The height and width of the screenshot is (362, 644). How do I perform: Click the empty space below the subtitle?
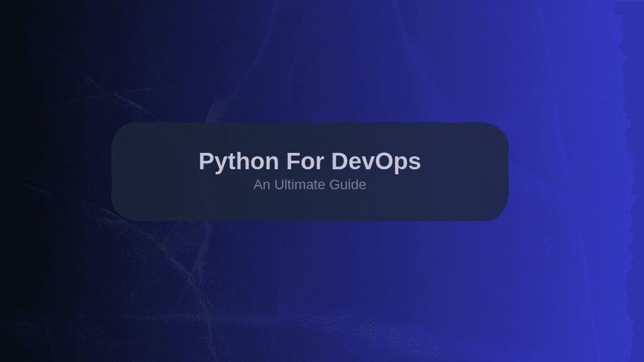click(310, 204)
